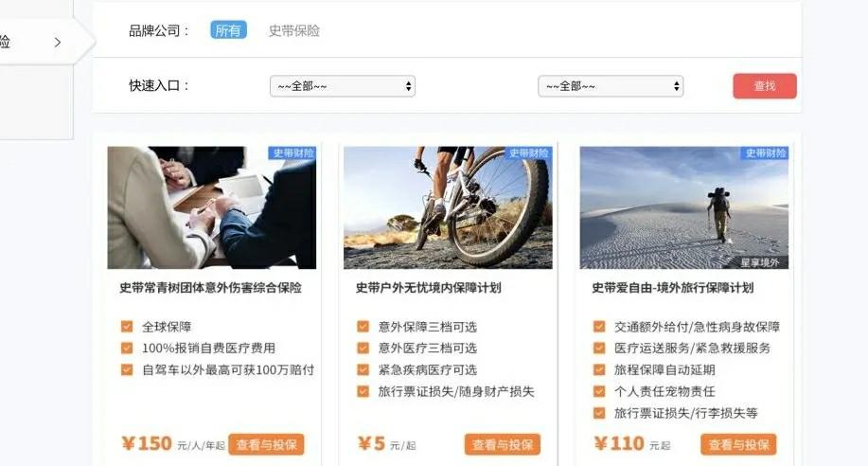The image size is (868, 466).
Task: Toggle the 个人责任宠物责任 checkbox
Action: [x=599, y=391]
